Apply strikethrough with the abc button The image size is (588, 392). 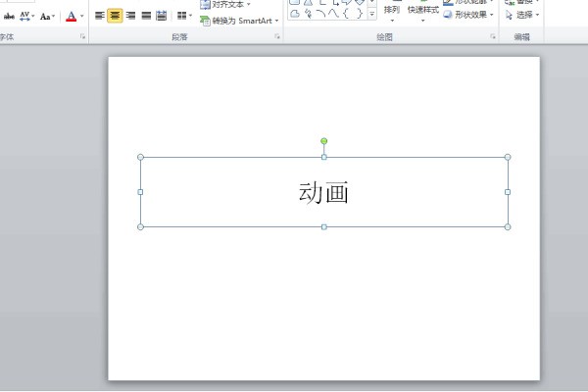pyautogui.click(x=9, y=16)
